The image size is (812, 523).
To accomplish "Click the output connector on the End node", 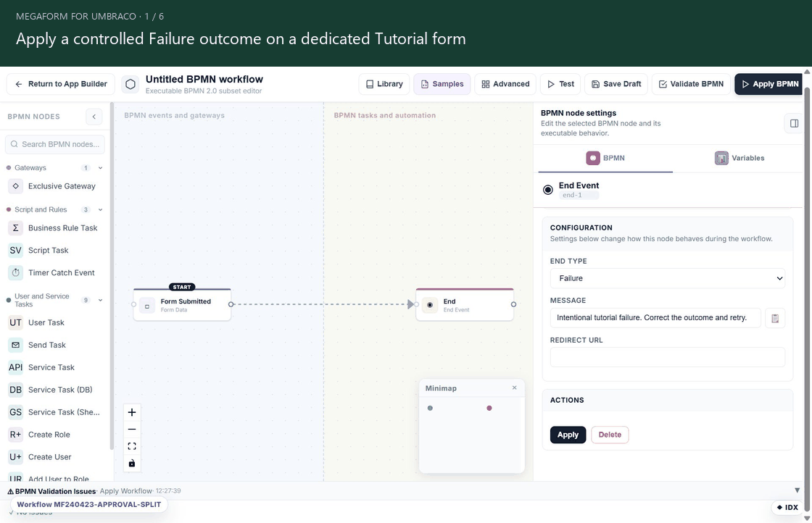I will [514, 305].
